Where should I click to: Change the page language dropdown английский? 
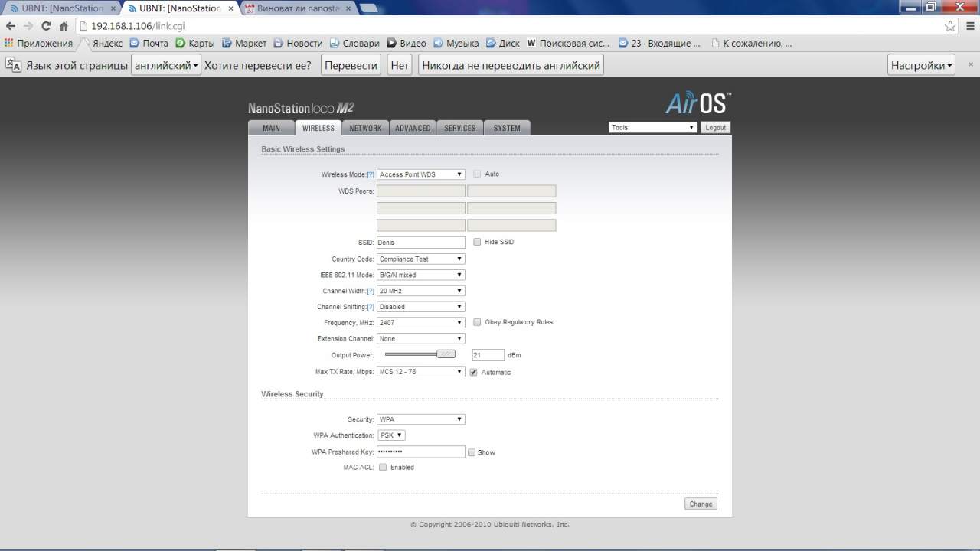[x=166, y=65]
